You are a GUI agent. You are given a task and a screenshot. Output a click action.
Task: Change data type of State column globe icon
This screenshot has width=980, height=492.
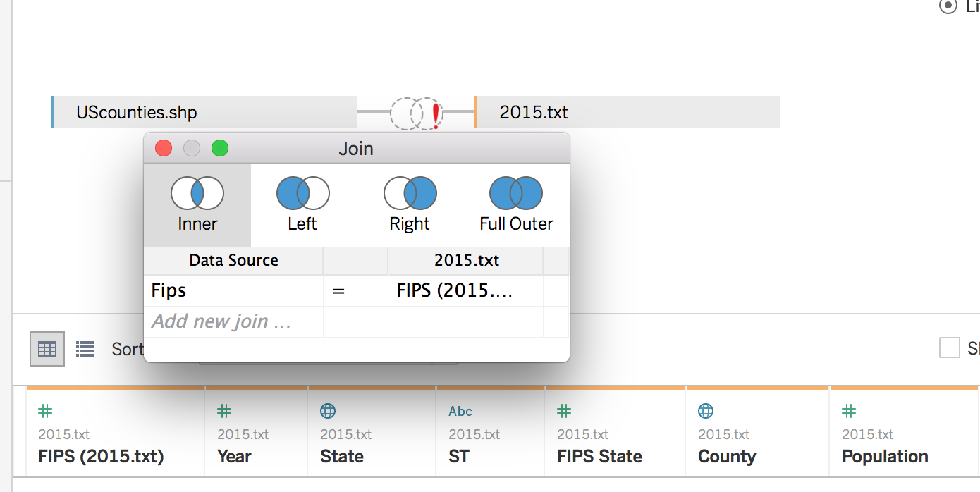click(327, 411)
